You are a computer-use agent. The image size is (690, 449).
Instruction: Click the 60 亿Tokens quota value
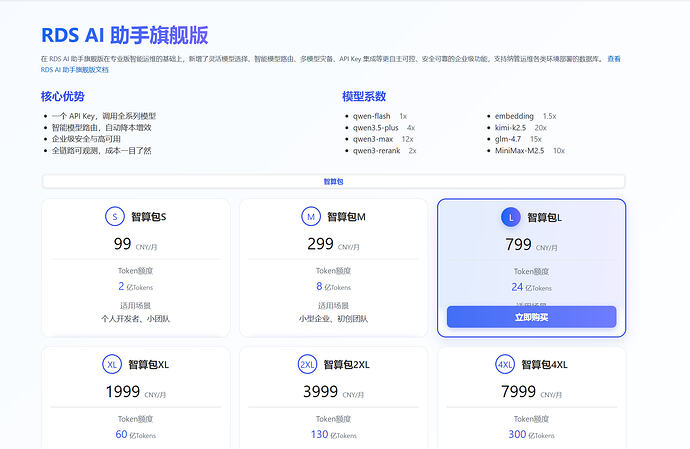coord(136,434)
